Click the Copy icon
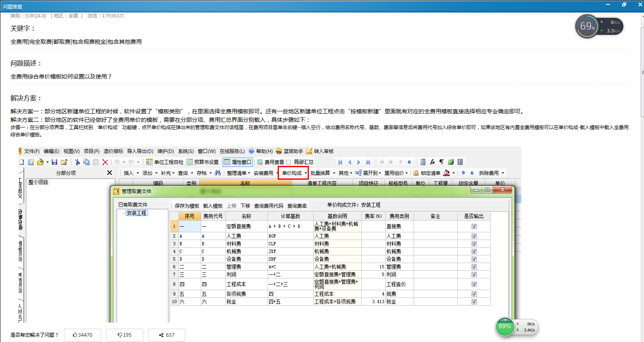Viewport: 644px width, 342px height. pyautogui.click(x=86, y=162)
